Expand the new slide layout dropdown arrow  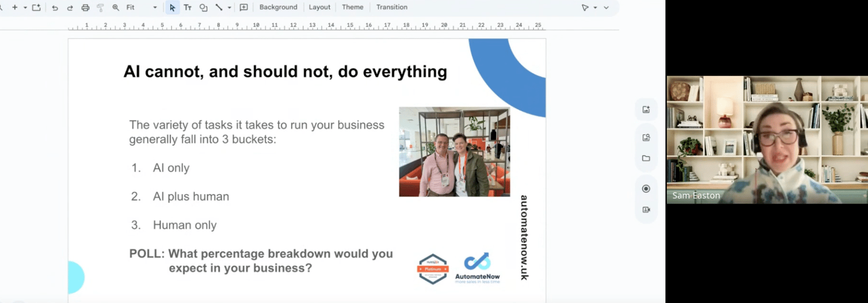click(25, 8)
